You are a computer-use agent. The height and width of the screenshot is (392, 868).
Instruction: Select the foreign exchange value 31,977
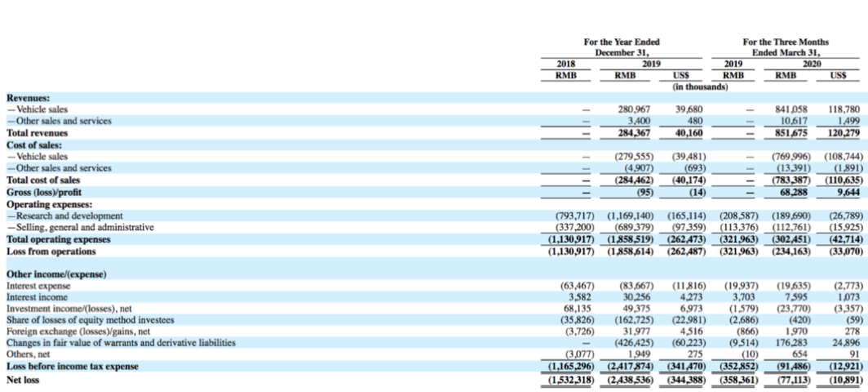[637, 332]
